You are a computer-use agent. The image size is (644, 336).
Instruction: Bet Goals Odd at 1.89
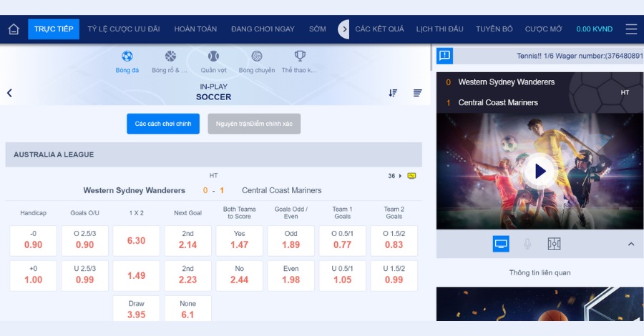click(291, 241)
